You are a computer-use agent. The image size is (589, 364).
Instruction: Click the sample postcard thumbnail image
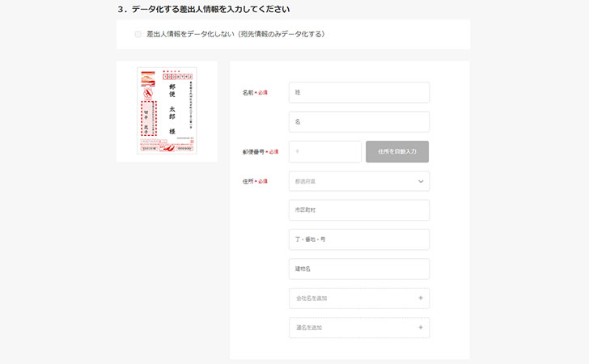(x=167, y=111)
